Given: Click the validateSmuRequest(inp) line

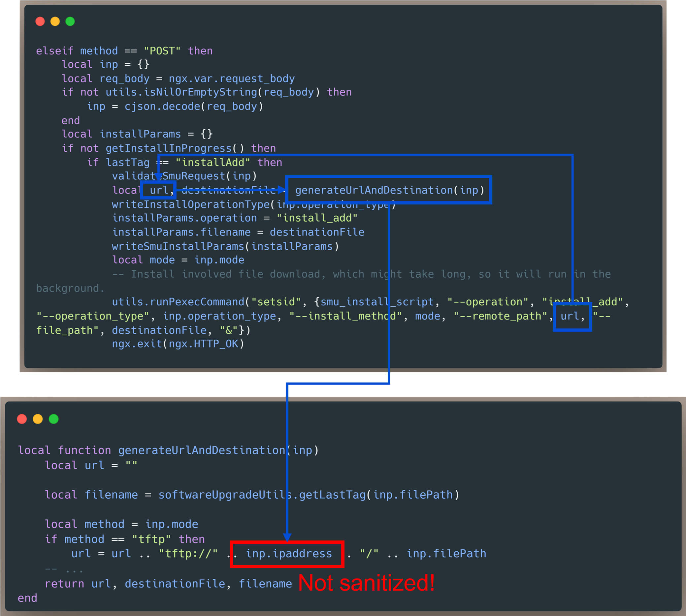Looking at the screenshot, I should (x=184, y=176).
